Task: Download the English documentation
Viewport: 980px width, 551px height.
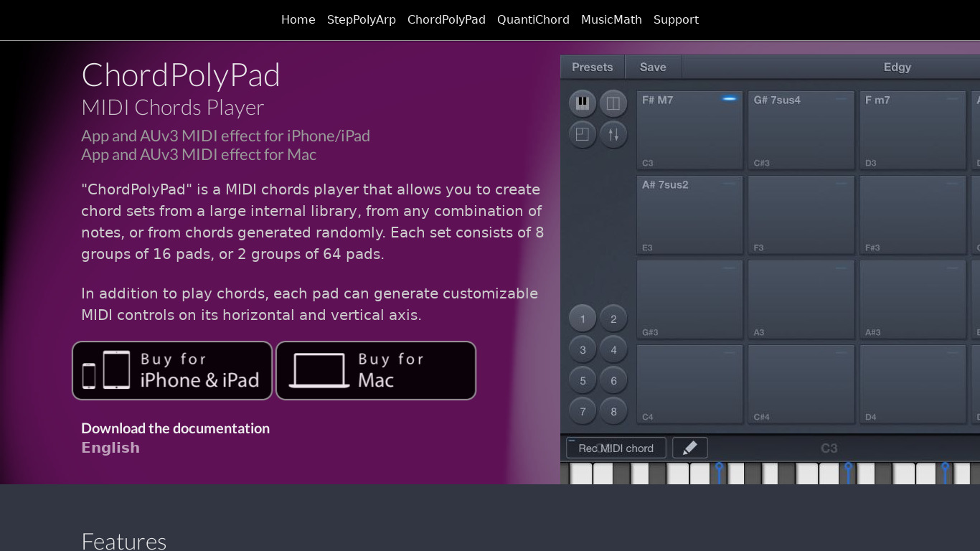Action: (x=110, y=448)
